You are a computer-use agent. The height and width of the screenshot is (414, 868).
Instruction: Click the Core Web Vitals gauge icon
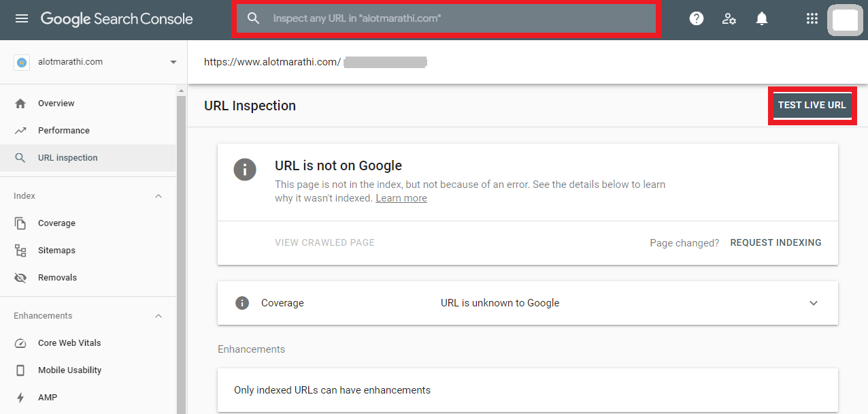20,343
